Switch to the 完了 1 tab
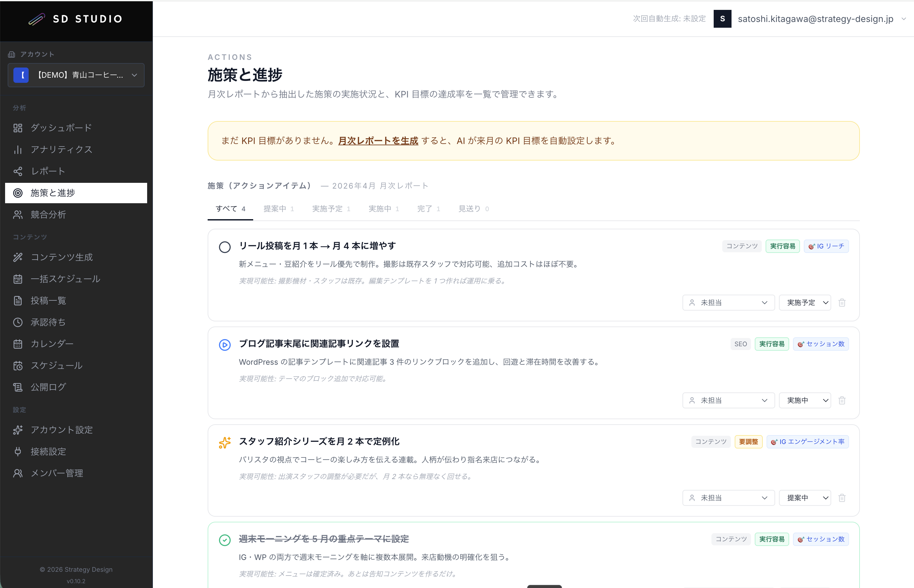Screen dimensions: 914x588 tap(429, 209)
